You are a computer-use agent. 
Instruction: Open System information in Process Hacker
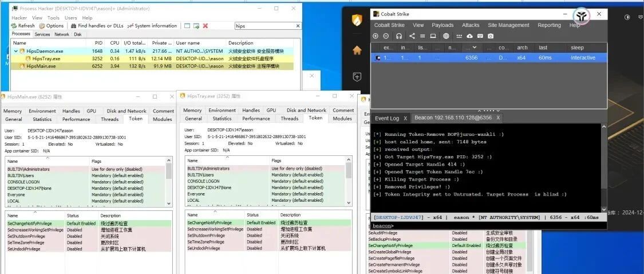click(152, 25)
